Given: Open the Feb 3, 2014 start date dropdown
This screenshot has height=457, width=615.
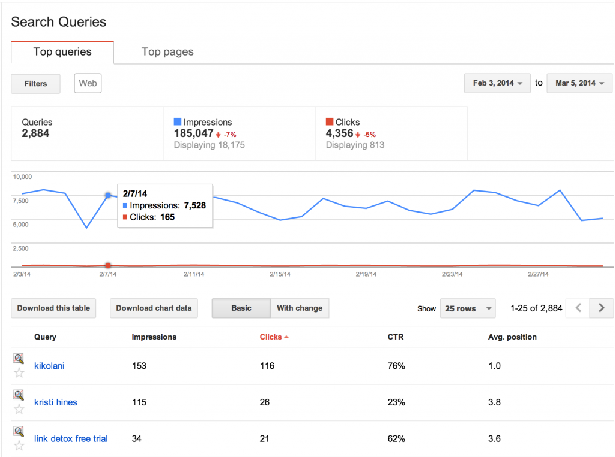Looking at the screenshot, I should [x=497, y=83].
